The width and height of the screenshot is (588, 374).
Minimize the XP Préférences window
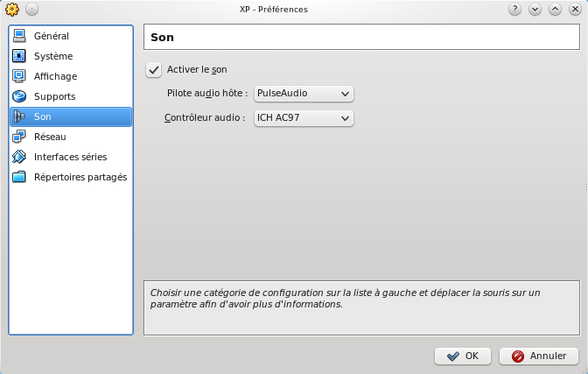point(535,10)
